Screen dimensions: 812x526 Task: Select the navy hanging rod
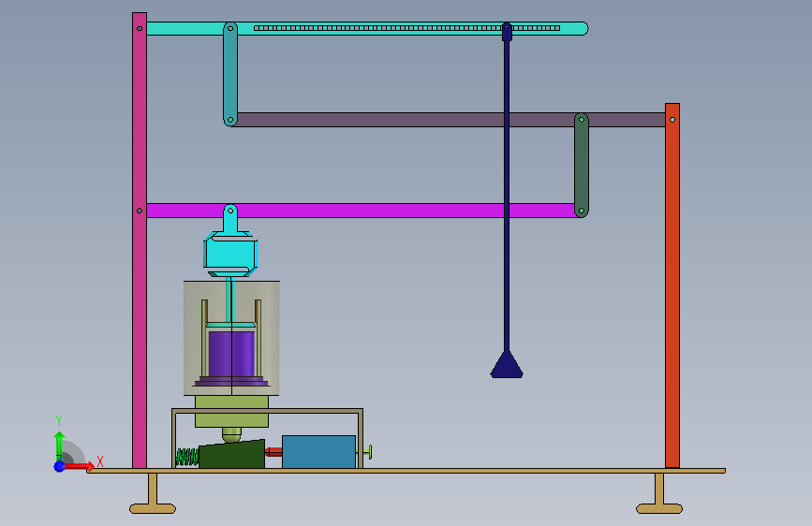click(507, 197)
